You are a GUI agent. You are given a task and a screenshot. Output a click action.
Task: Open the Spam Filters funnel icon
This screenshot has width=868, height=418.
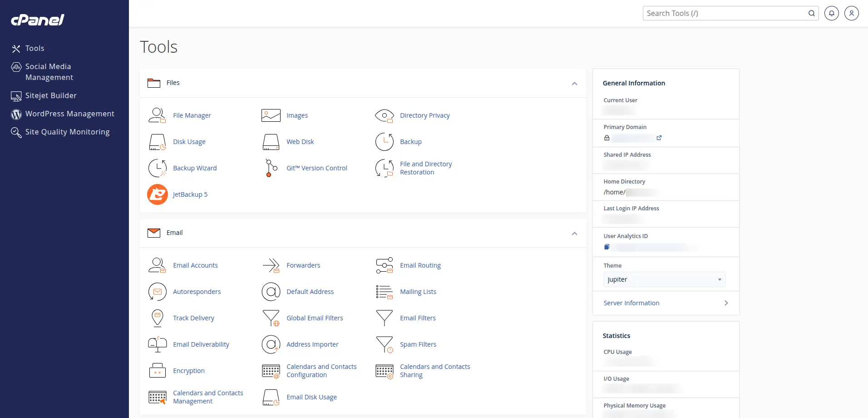tap(385, 344)
